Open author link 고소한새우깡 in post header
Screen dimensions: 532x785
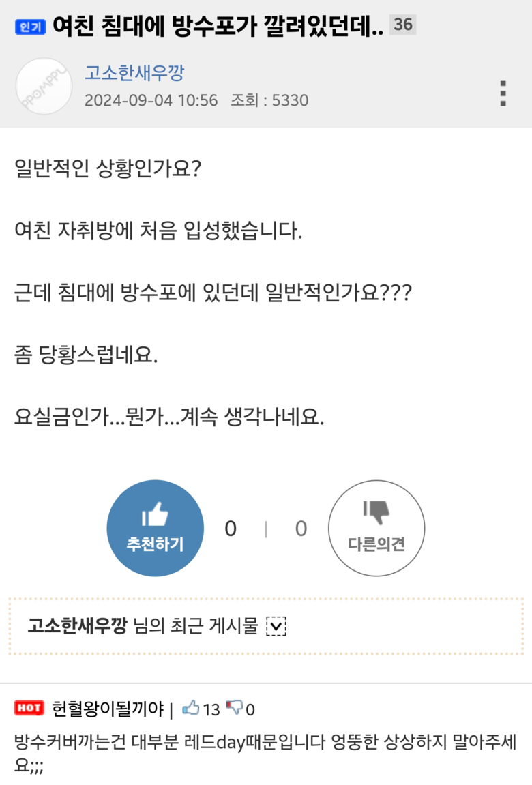(x=134, y=72)
